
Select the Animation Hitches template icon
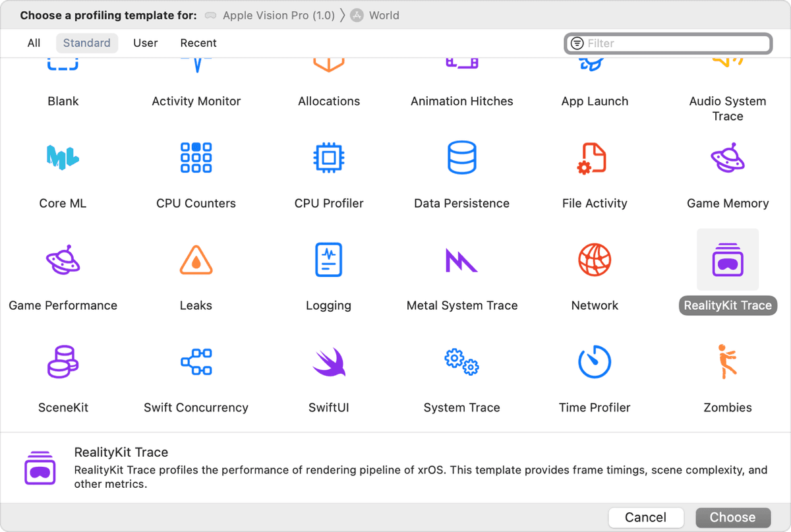pos(461,63)
